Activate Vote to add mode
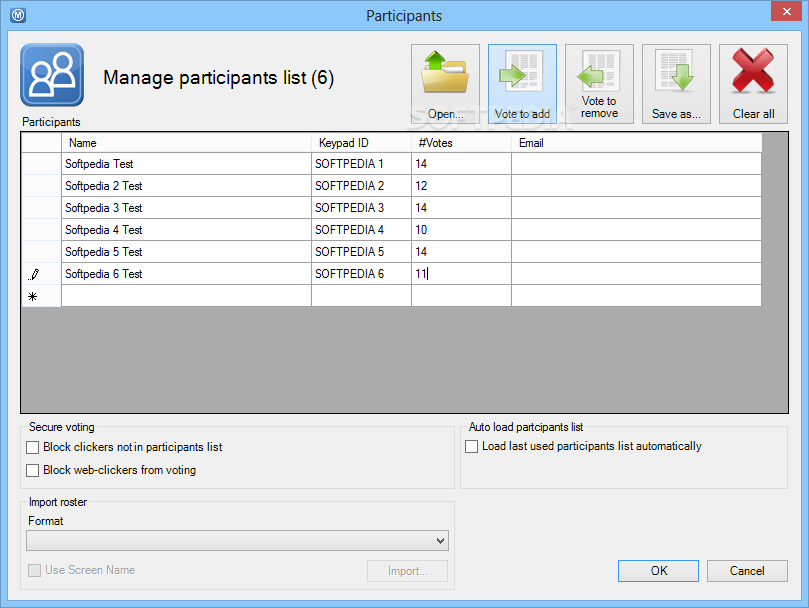809x608 pixels. point(522,84)
